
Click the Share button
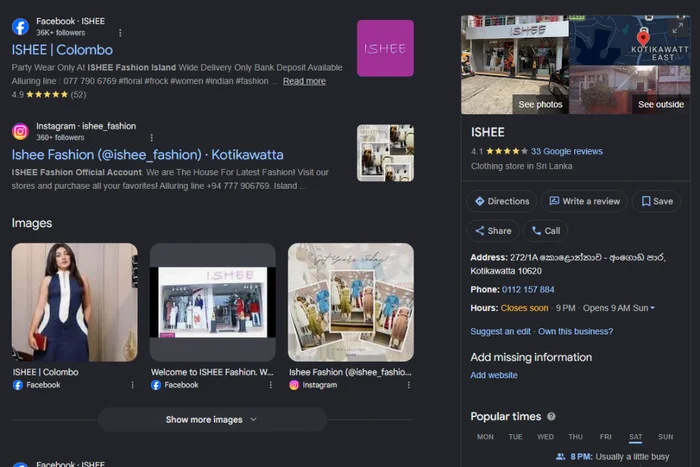click(493, 231)
